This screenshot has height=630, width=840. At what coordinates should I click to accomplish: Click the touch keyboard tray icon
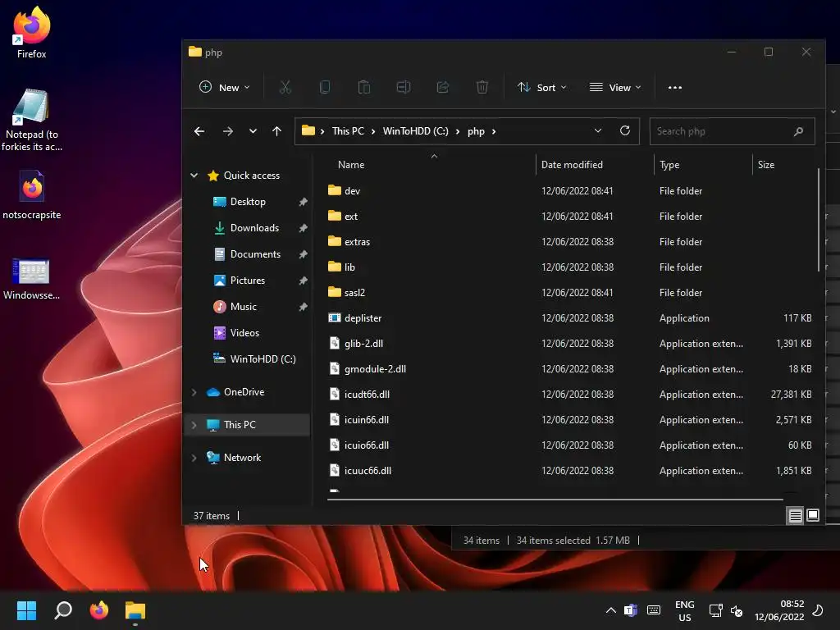pyautogui.click(x=654, y=610)
